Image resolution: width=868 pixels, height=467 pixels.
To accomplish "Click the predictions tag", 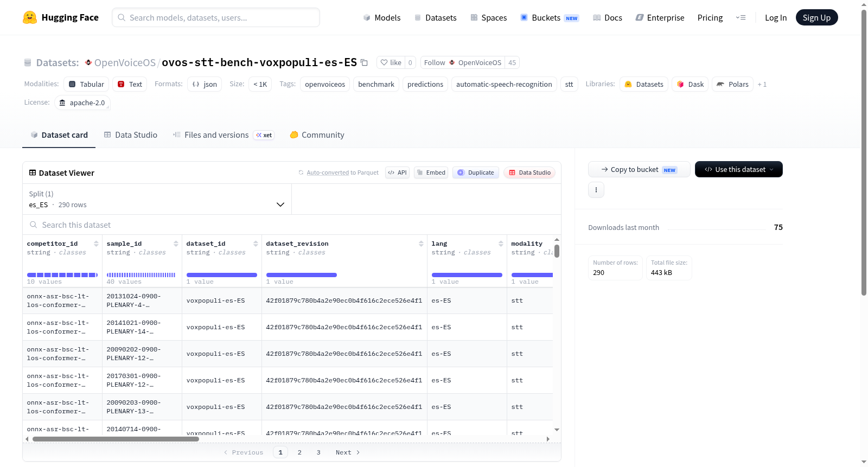I will [425, 84].
